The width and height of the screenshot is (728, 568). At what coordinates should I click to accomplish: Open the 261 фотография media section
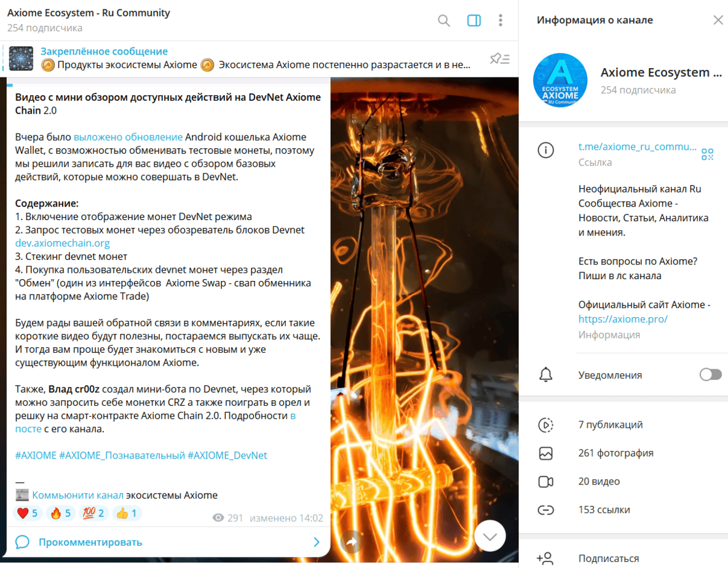(623, 453)
